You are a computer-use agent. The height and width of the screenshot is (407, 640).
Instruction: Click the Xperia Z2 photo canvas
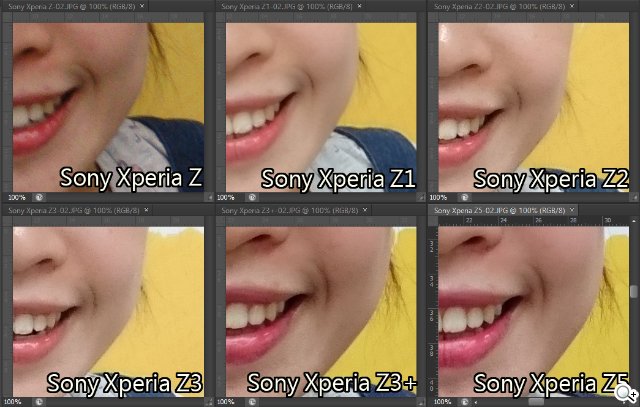(533, 107)
